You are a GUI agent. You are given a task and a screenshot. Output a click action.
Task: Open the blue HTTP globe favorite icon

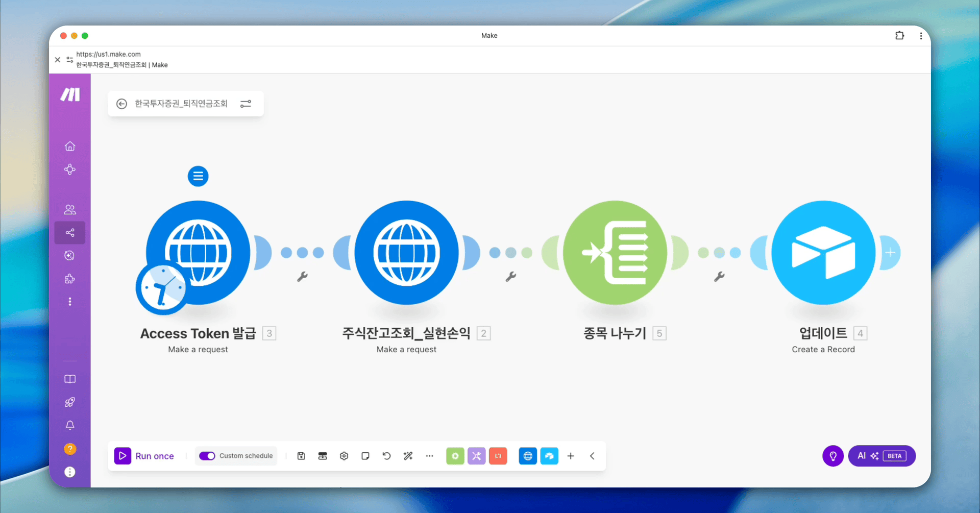528,456
